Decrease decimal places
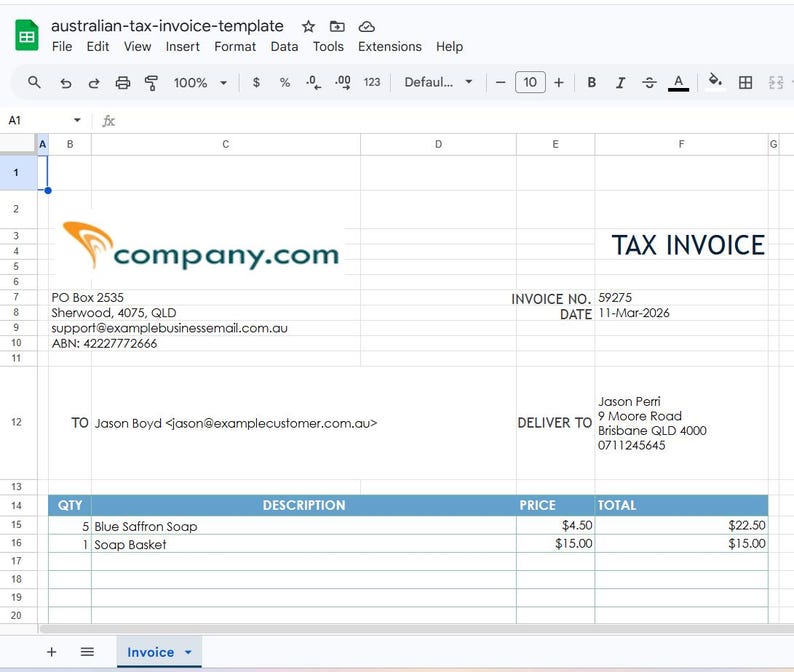 (x=313, y=83)
